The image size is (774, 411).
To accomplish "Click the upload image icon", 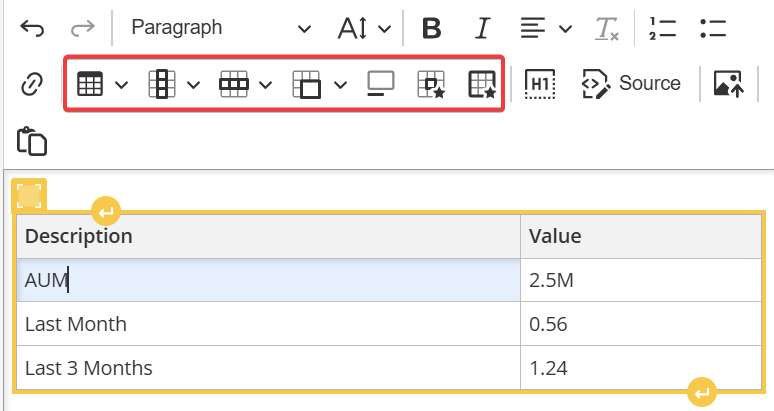I will coord(728,85).
